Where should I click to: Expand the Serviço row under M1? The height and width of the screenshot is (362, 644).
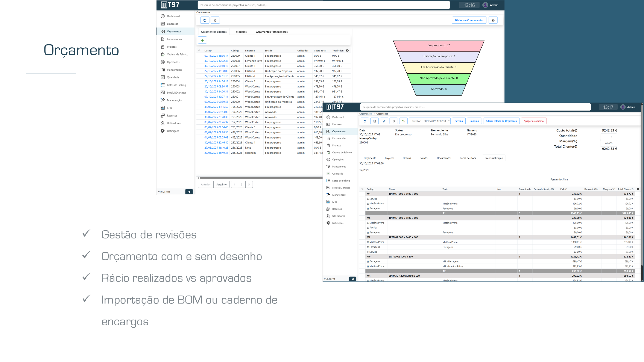(368, 199)
